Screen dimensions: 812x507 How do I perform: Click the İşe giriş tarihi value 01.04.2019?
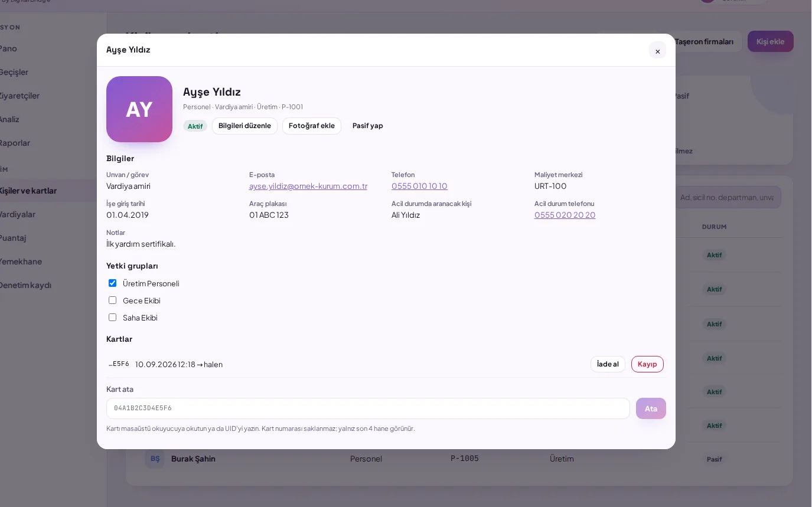tap(128, 215)
